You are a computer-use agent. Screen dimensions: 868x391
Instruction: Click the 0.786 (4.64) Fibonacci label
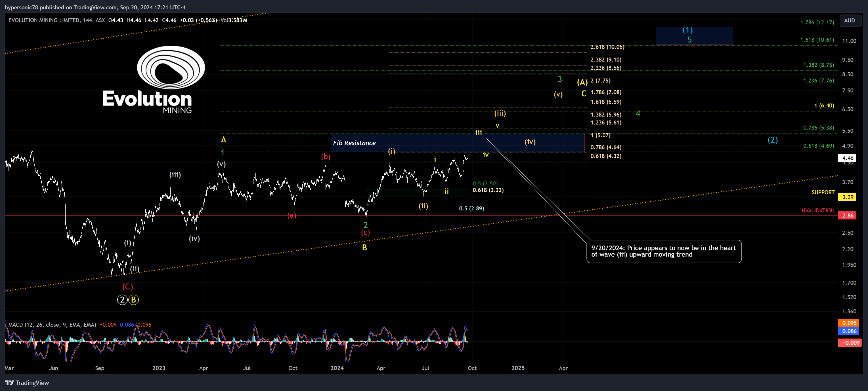(606, 147)
